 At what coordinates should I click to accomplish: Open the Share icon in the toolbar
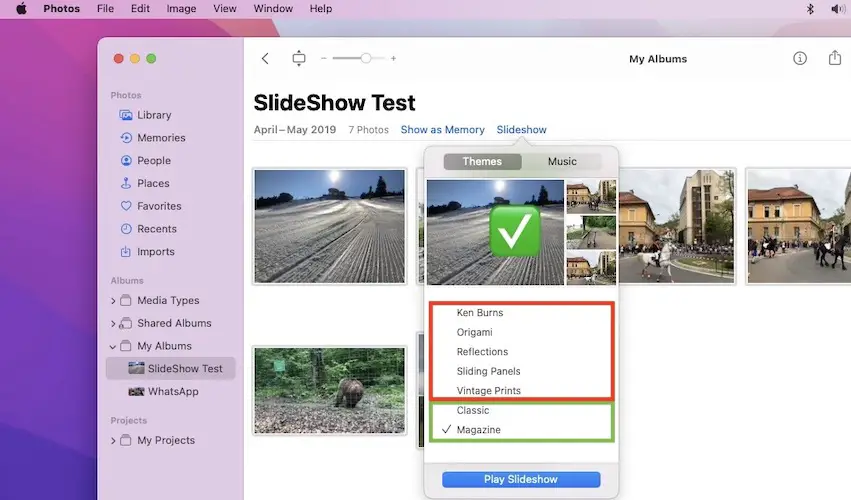pos(835,59)
